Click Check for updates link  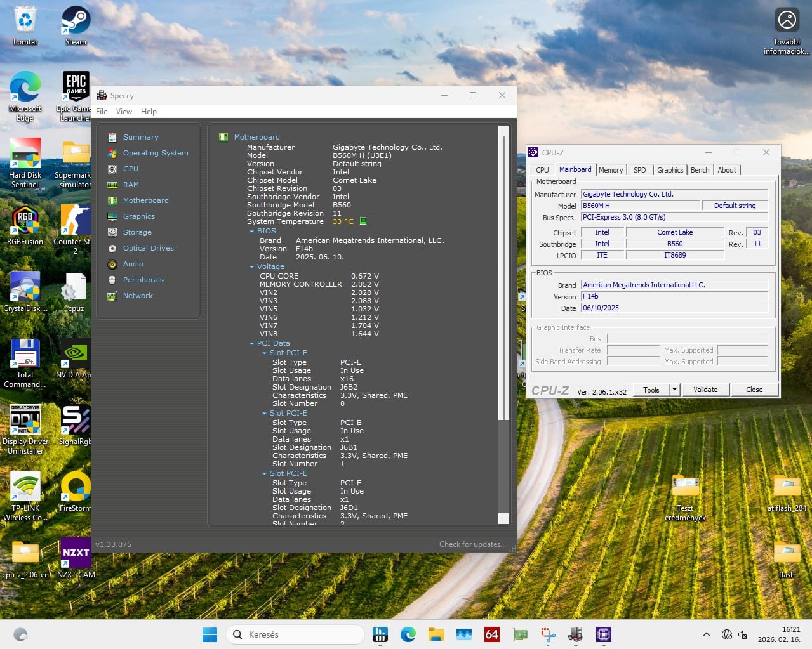tap(472, 544)
